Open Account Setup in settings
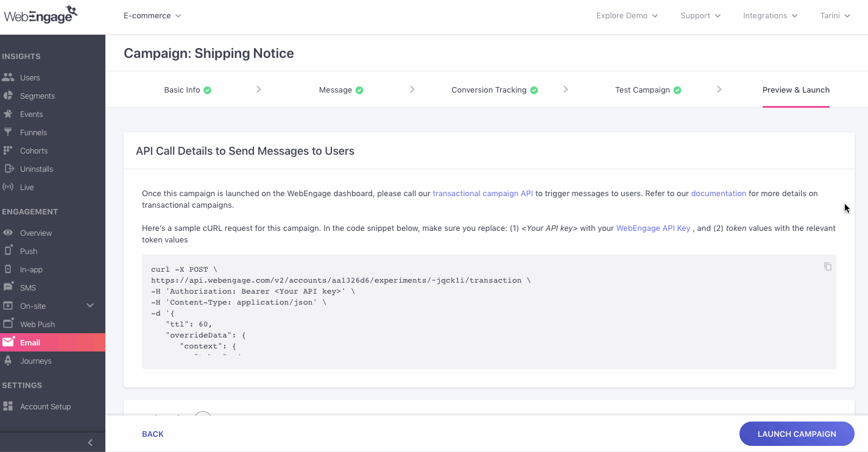The image size is (868, 452). tap(46, 406)
